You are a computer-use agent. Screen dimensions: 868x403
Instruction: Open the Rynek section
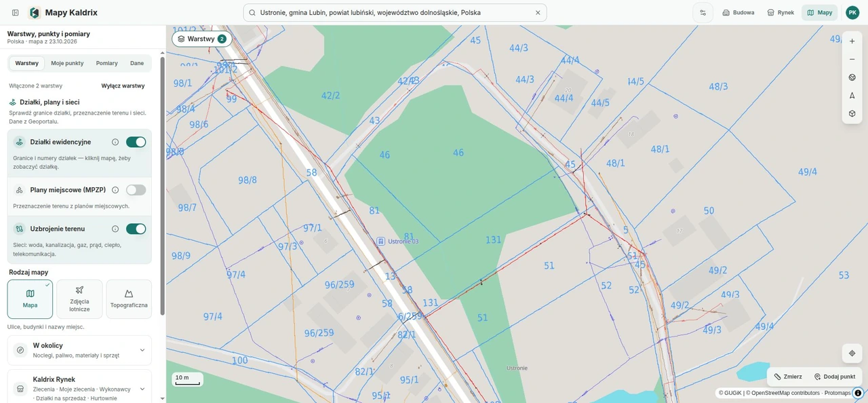781,12
